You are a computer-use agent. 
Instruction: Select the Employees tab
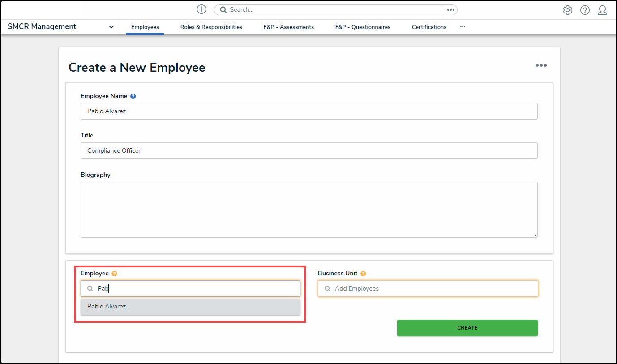(x=145, y=27)
